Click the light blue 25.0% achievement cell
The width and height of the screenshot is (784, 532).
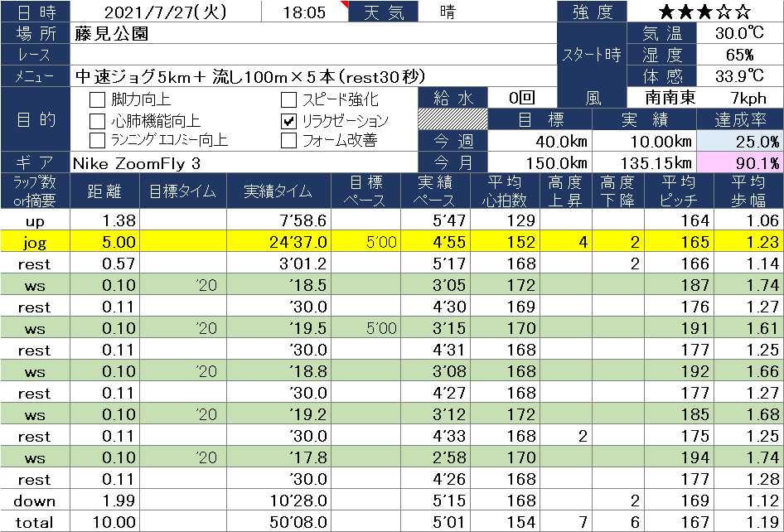point(740,141)
